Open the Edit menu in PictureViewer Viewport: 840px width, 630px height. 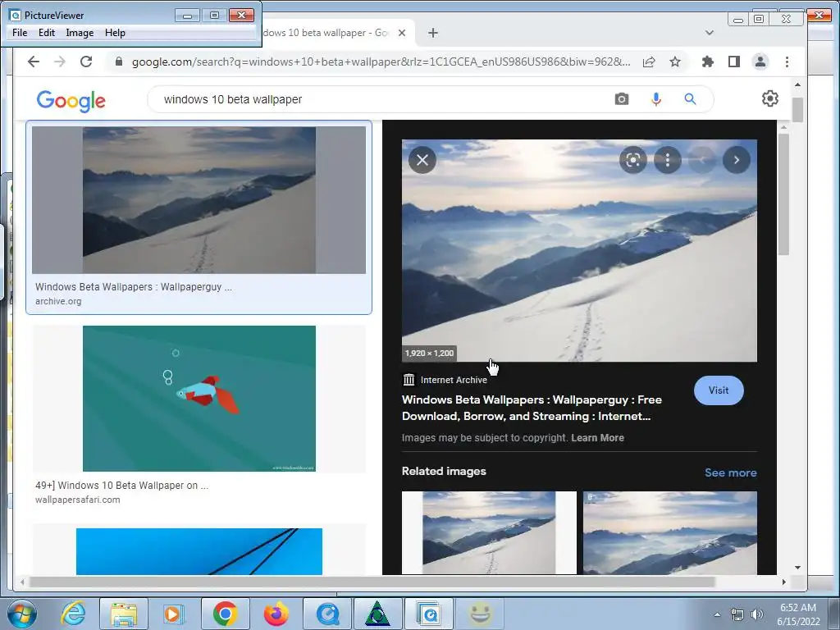[x=47, y=33]
